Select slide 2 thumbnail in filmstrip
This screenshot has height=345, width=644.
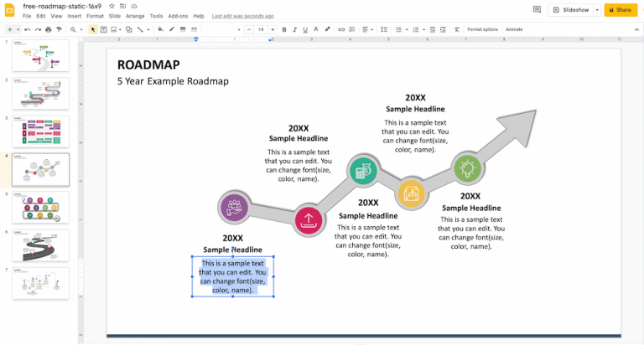point(40,93)
